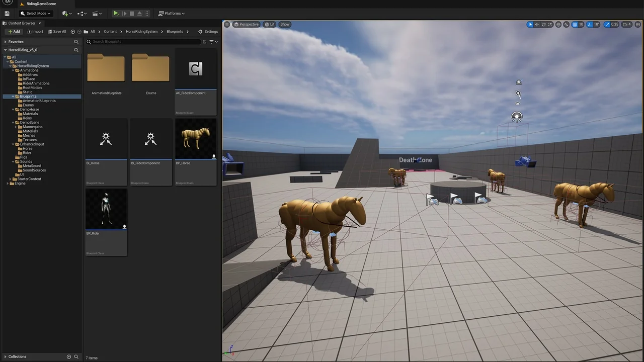
Task: Open the Show menu in the viewport
Action: tap(285, 24)
